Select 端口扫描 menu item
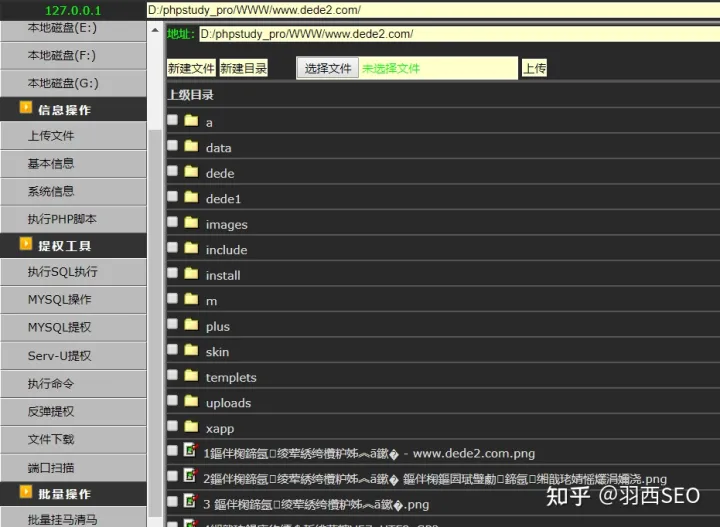720x527 pixels. pos(73,468)
